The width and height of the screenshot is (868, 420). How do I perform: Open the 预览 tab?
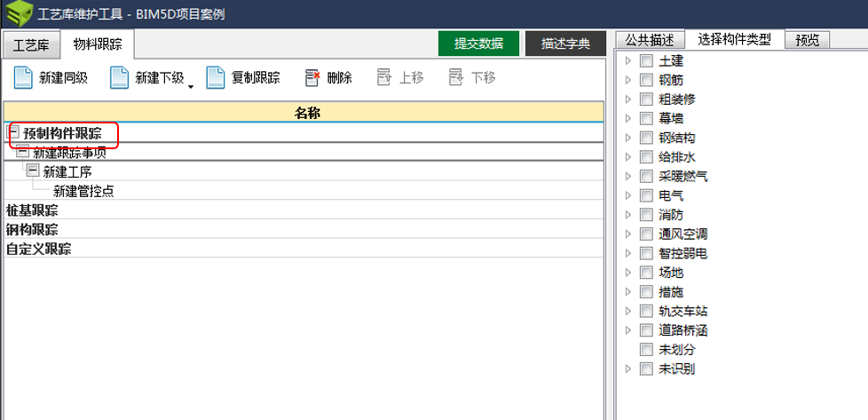coord(807,40)
